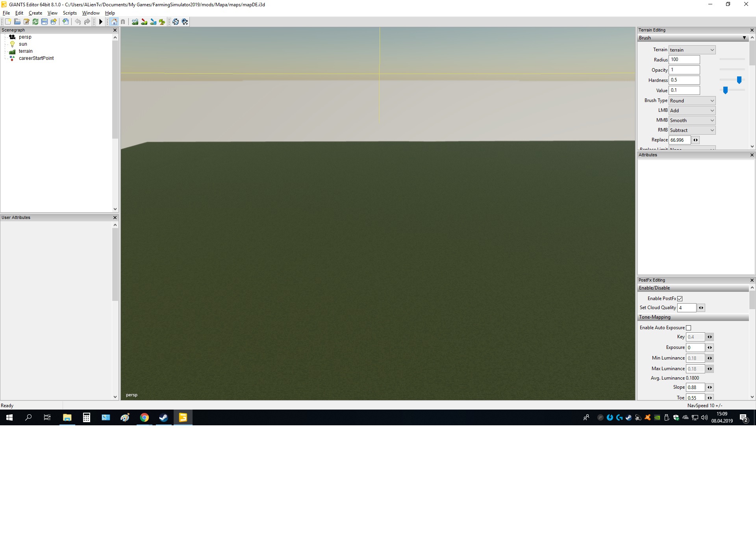Toggle the Enable Auto Exposure checkbox
This screenshot has height=560, width=756.
[x=689, y=328]
